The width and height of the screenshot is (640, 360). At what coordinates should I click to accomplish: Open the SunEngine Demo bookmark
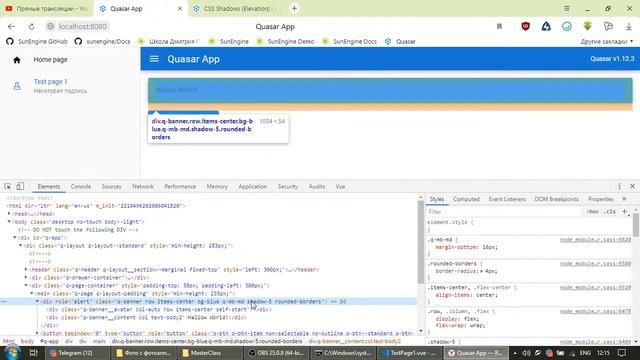(285, 41)
